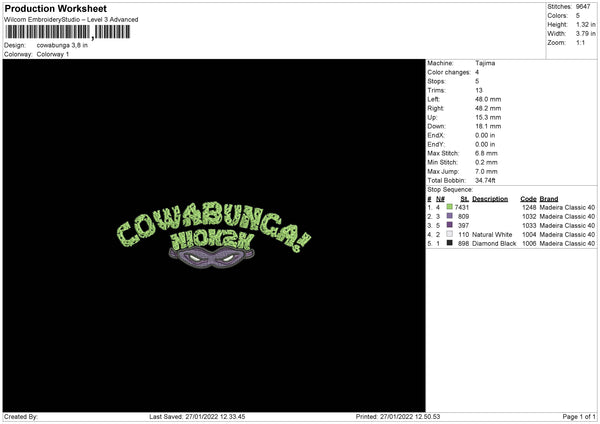Click the Max Jump value 7.0 mm
This screenshot has width=600, height=424.
coord(486,171)
